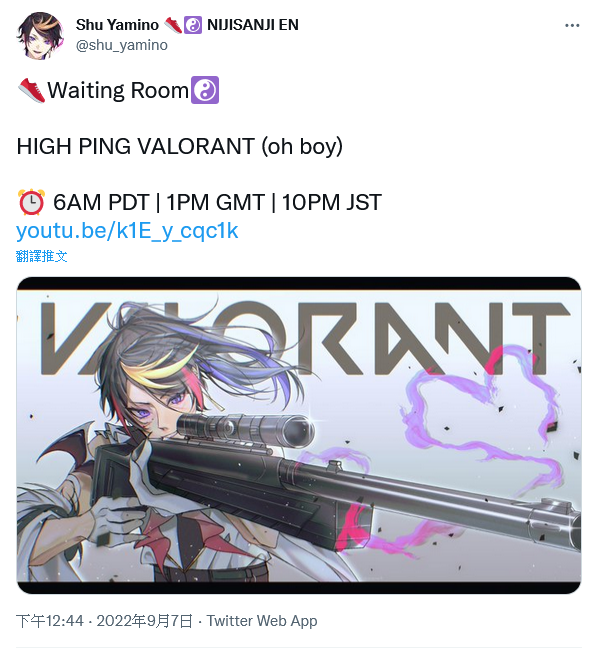Viewport: 598px width, 648px height.
Task: Click the alarm clock emoji
Action: click(x=31, y=202)
